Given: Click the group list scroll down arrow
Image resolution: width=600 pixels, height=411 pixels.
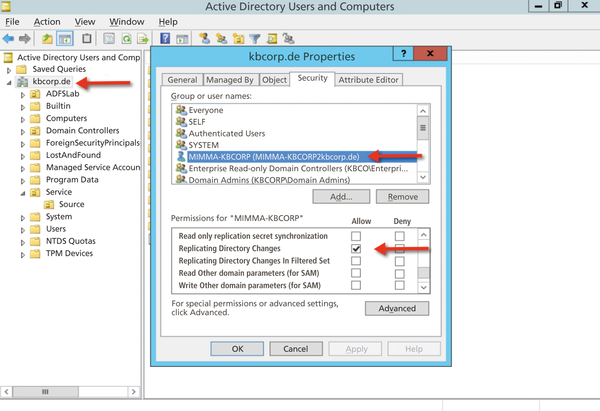Looking at the screenshot, I should 423,177.
